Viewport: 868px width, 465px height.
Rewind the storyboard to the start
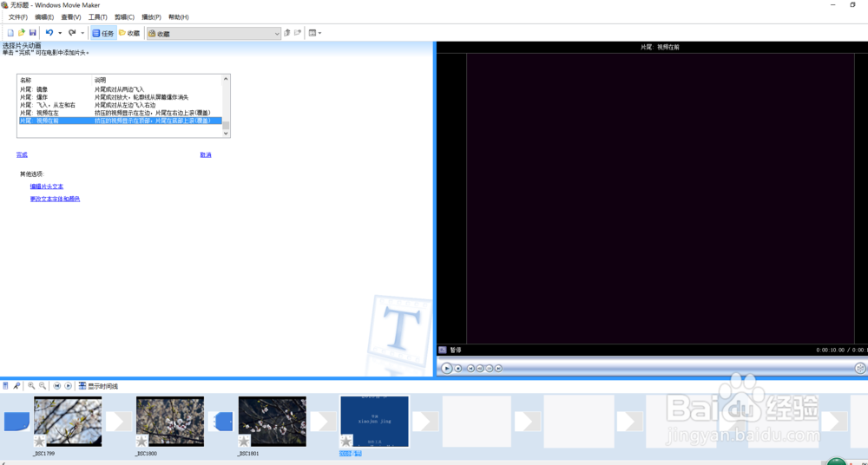coord(57,386)
